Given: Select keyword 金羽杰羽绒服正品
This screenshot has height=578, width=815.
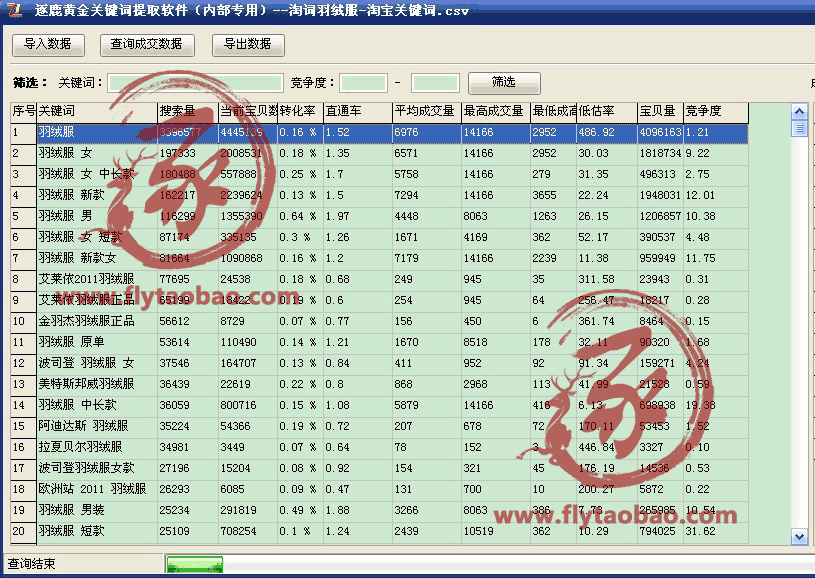Looking at the screenshot, I should (86, 321).
